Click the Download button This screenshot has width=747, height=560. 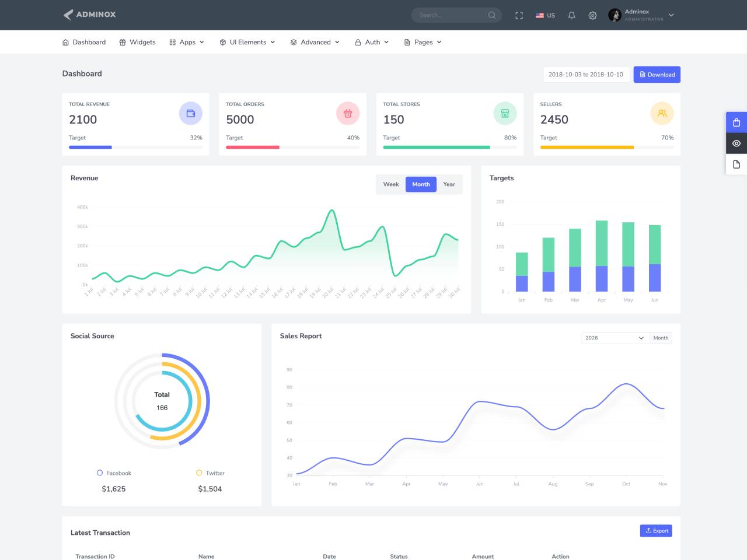(657, 75)
